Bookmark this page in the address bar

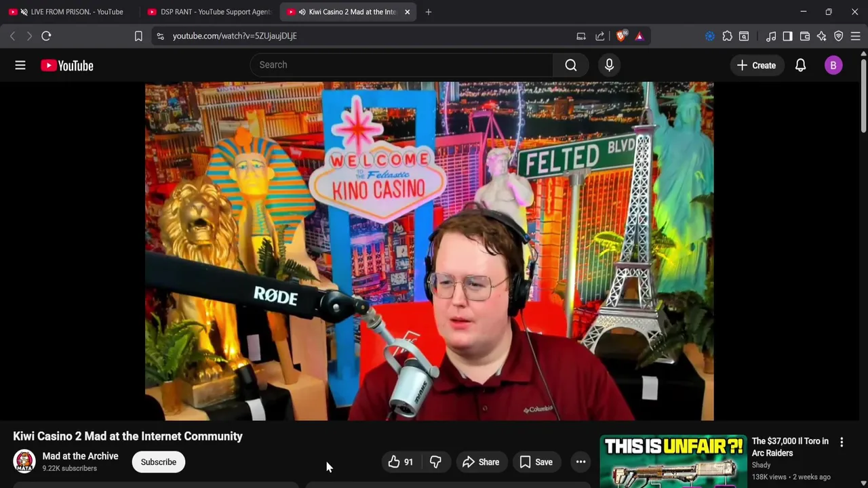[138, 36]
